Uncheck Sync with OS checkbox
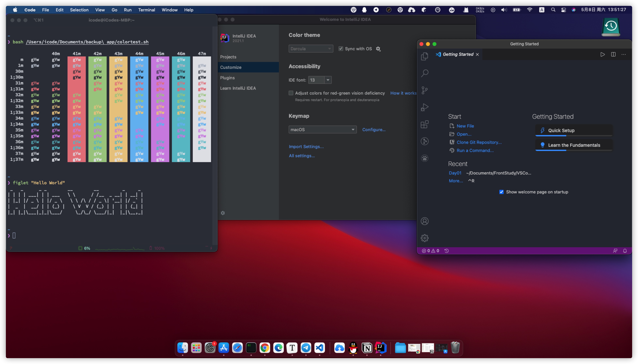Viewport: 638px width, 364px height. [x=341, y=48]
